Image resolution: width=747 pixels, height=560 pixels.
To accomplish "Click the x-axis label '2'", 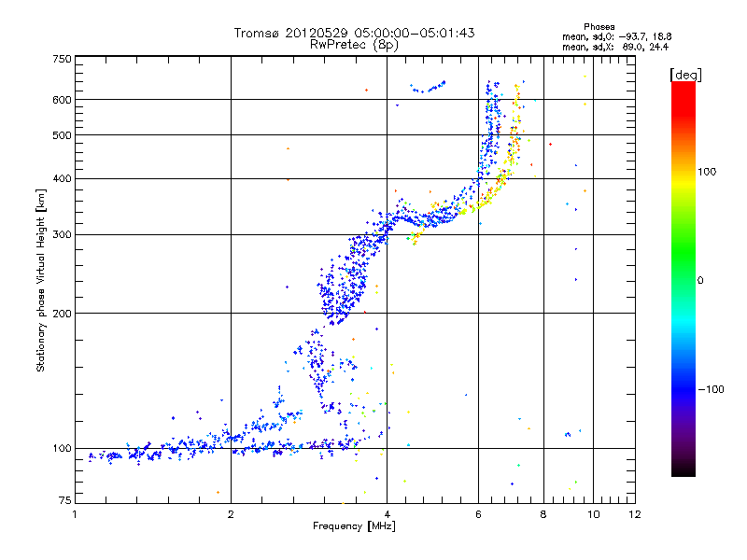I will (231, 514).
